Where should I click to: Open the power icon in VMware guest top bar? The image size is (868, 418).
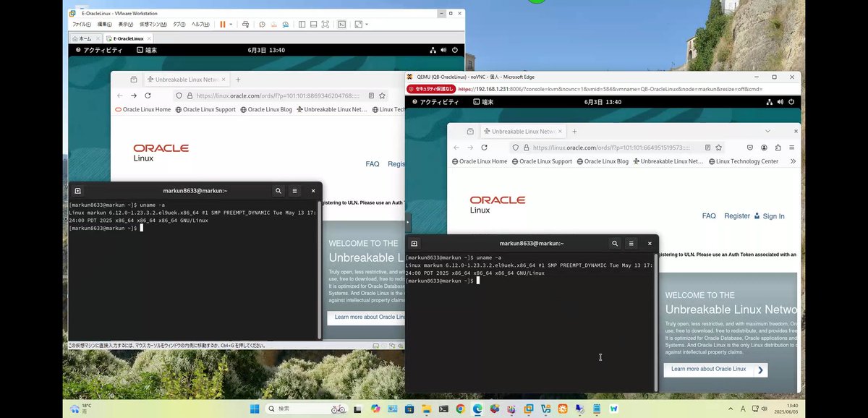tap(455, 50)
